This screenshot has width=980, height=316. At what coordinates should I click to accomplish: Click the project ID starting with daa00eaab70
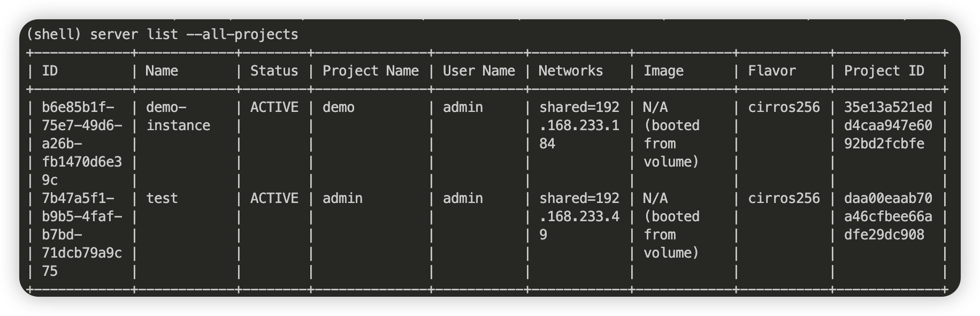coord(888,216)
